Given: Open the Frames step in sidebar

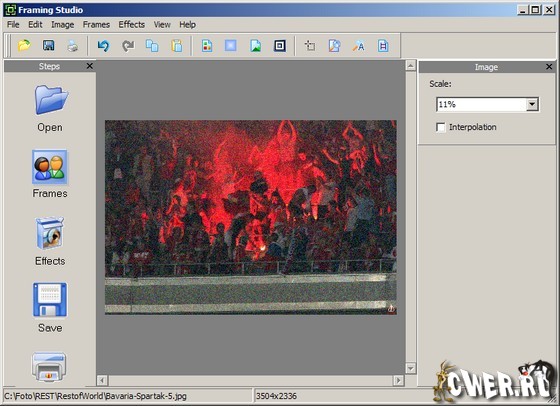Looking at the screenshot, I should coord(50,174).
